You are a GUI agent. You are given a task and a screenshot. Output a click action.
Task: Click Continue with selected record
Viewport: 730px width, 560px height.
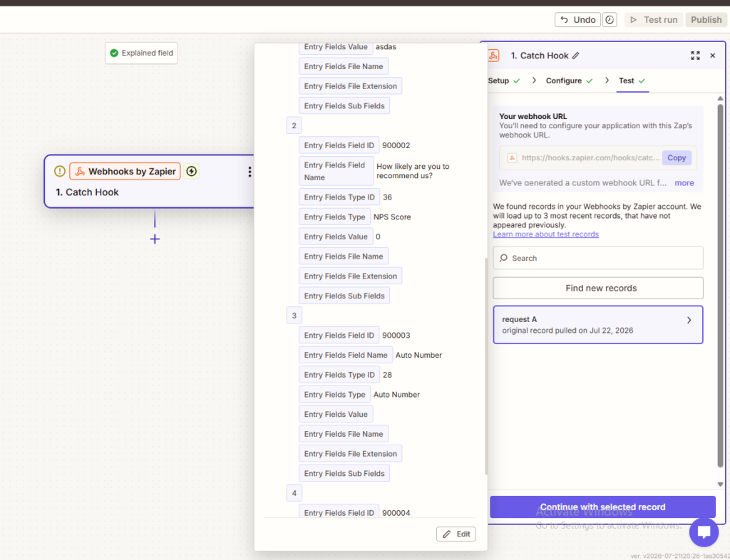[x=602, y=507]
